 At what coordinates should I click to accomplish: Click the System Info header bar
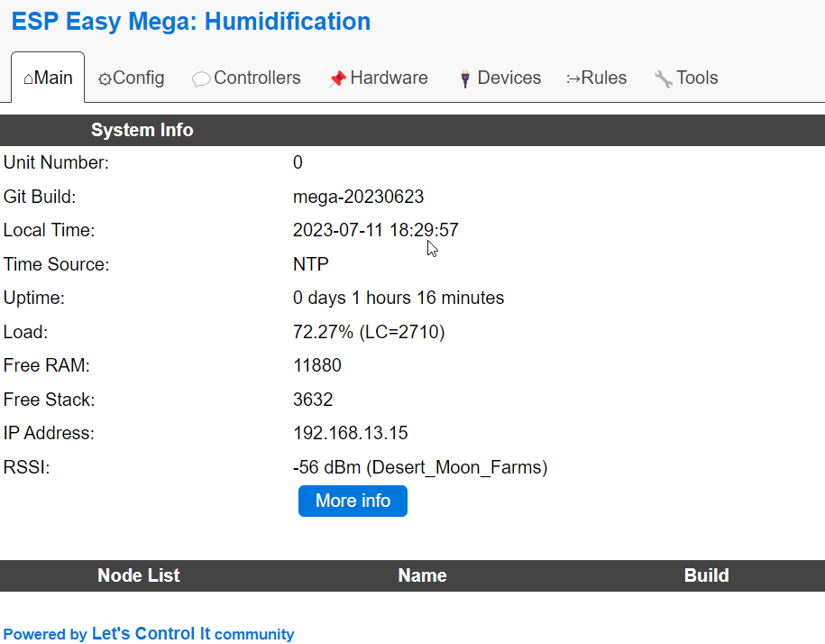coord(142,130)
